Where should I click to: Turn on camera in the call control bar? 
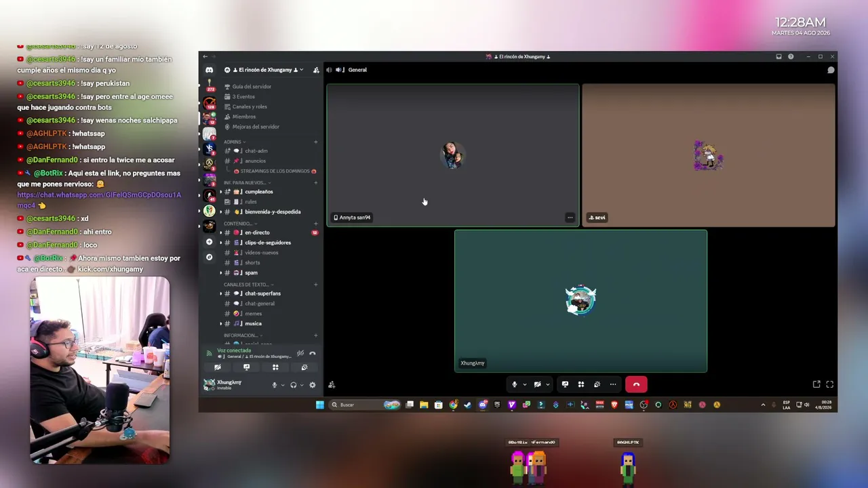click(538, 384)
